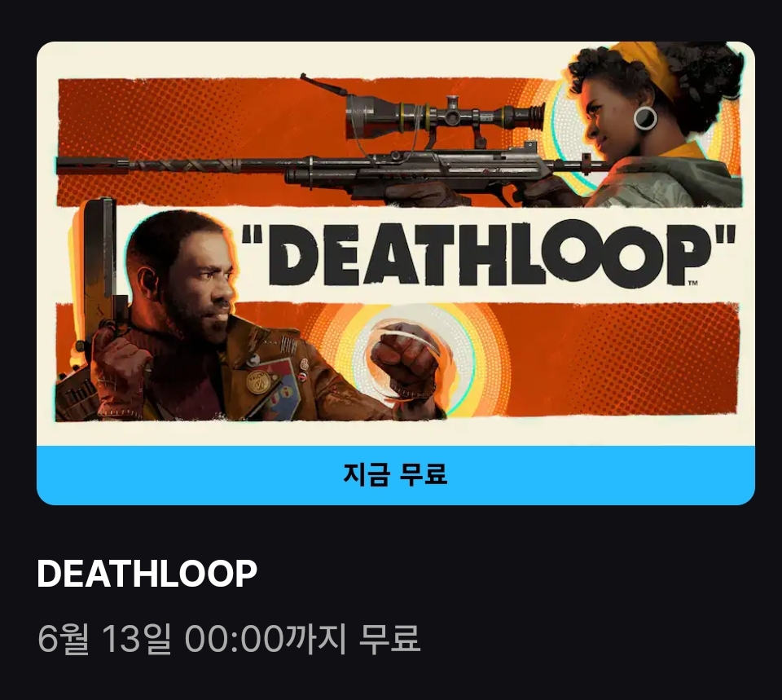Click the sniper rifle scope in the artwork
Viewport: 782px width, 700px height.
coord(444,117)
